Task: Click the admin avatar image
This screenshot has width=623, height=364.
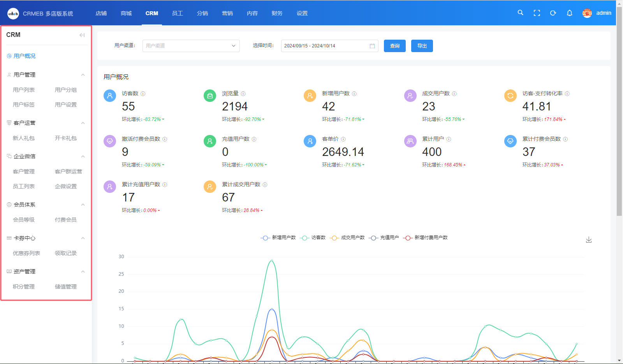Action: coord(587,13)
